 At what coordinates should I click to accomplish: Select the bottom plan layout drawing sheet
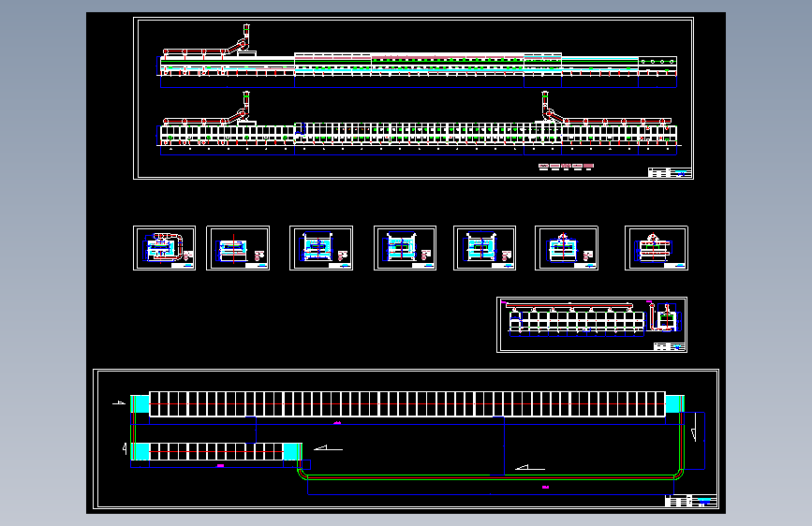coord(406,439)
